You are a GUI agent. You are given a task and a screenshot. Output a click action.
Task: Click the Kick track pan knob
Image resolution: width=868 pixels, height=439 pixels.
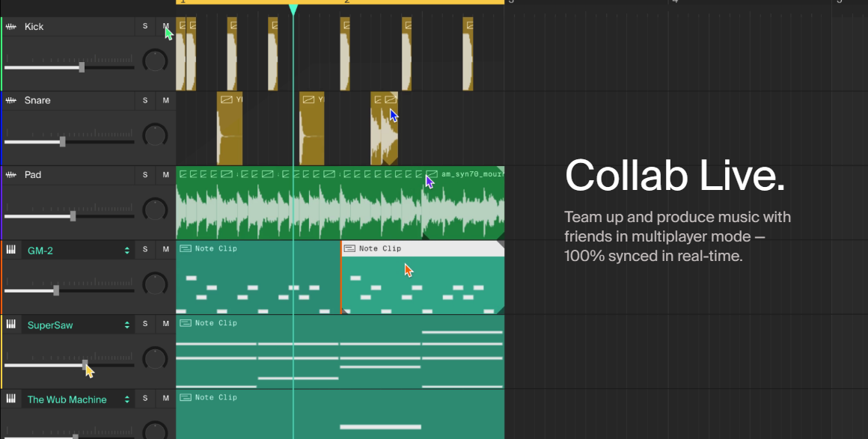click(x=155, y=61)
